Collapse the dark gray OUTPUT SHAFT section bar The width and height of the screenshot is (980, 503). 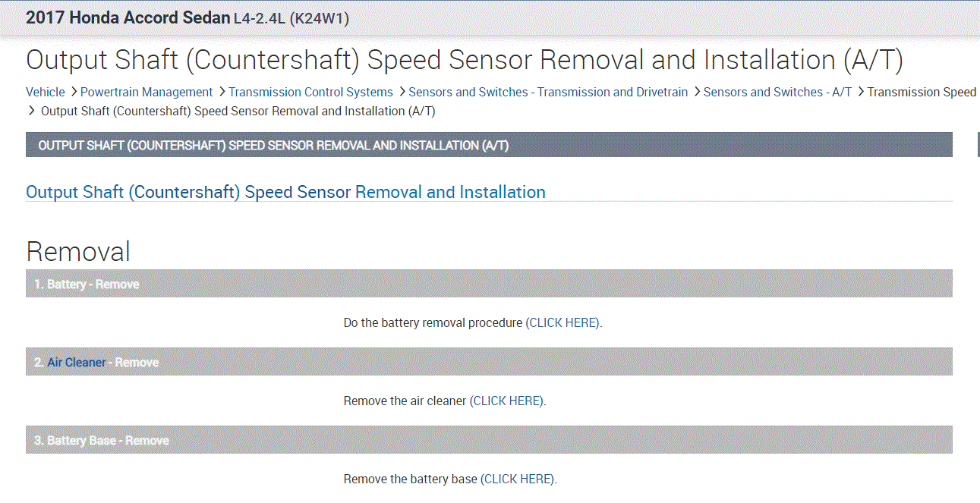(489, 145)
